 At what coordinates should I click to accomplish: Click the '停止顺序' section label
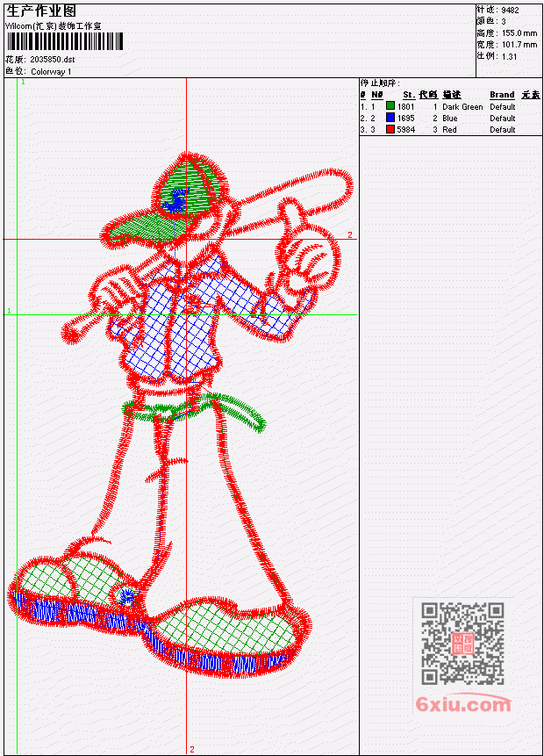[380, 83]
